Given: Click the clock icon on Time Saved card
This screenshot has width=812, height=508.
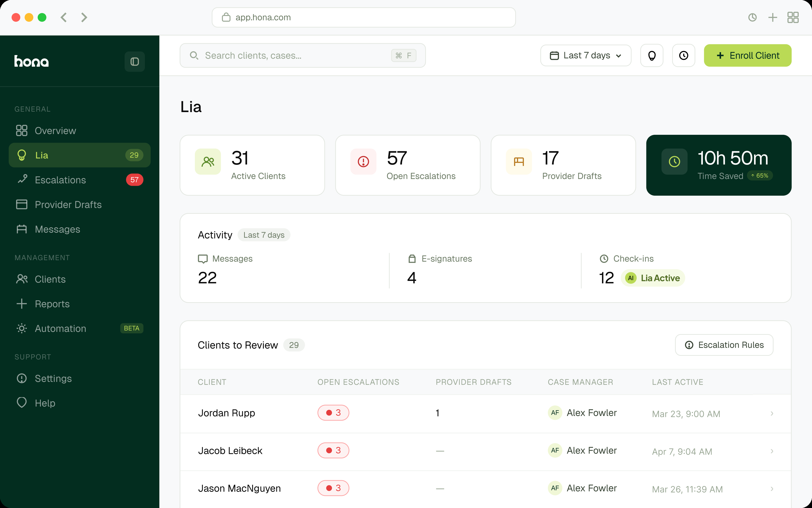Looking at the screenshot, I should (x=674, y=162).
